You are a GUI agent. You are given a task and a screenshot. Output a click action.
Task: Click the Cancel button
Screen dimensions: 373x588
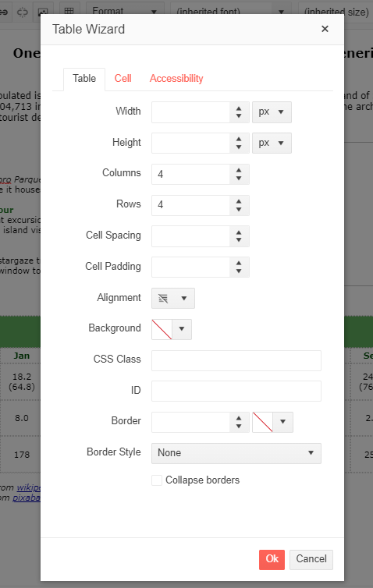pyautogui.click(x=311, y=559)
